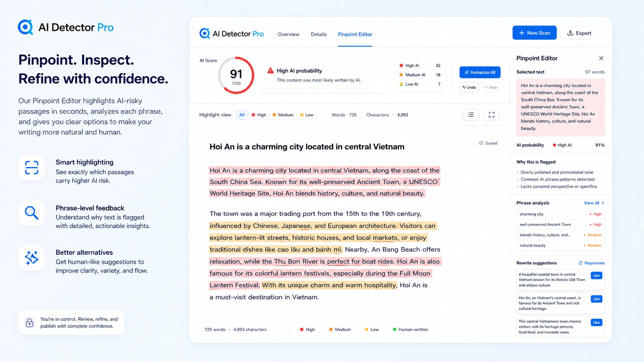Click the 'Why this is flagged' heading
This screenshot has height=362, width=644.
click(x=536, y=162)
